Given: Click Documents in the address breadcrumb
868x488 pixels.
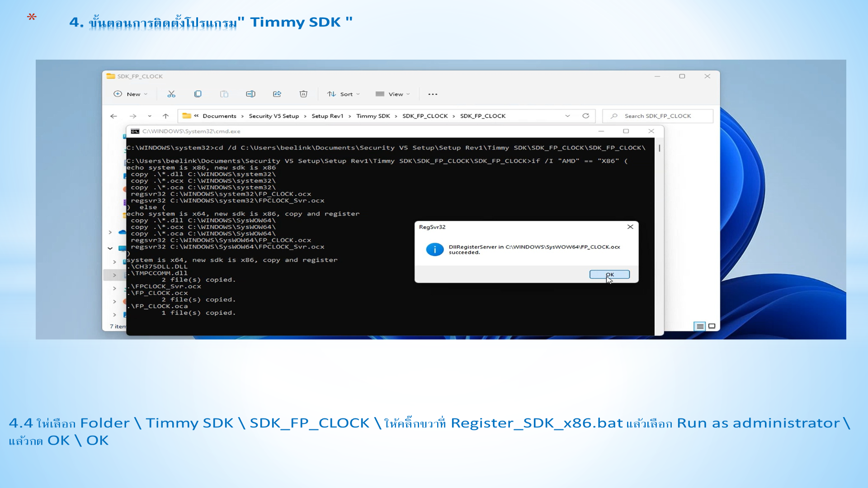Looking at the screenshot, I should (x=219, y=116).
